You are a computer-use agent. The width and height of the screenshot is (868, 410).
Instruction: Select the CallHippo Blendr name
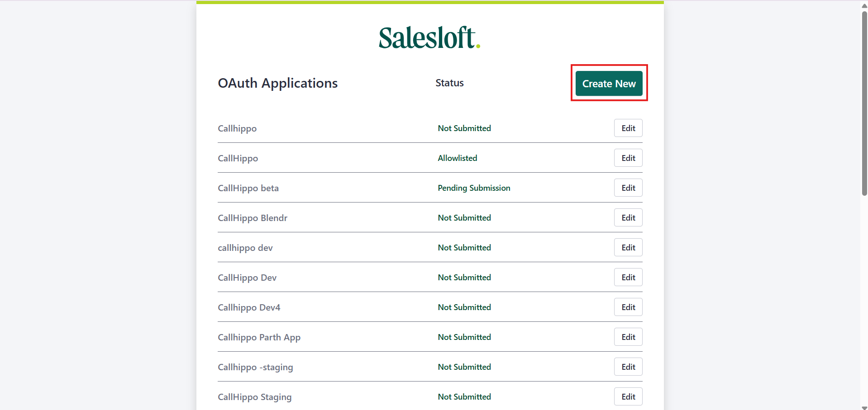[x=253, y=218]
